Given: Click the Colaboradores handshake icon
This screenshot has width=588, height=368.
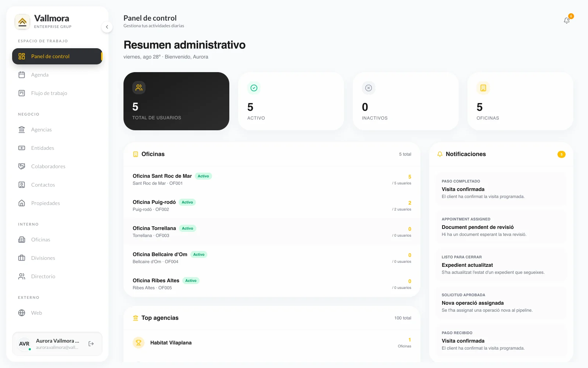Looking at the screenshot, I should tap(22, 166).
